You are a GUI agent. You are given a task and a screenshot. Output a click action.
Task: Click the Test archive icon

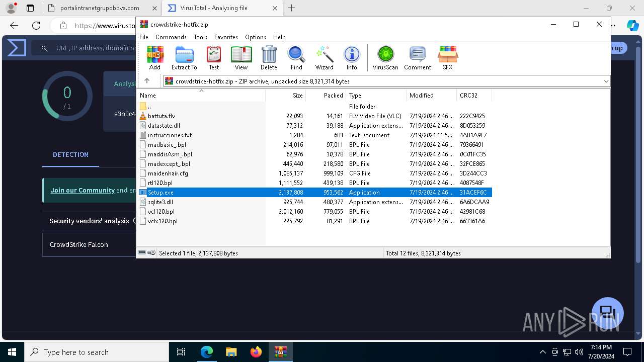pos(214,58)
